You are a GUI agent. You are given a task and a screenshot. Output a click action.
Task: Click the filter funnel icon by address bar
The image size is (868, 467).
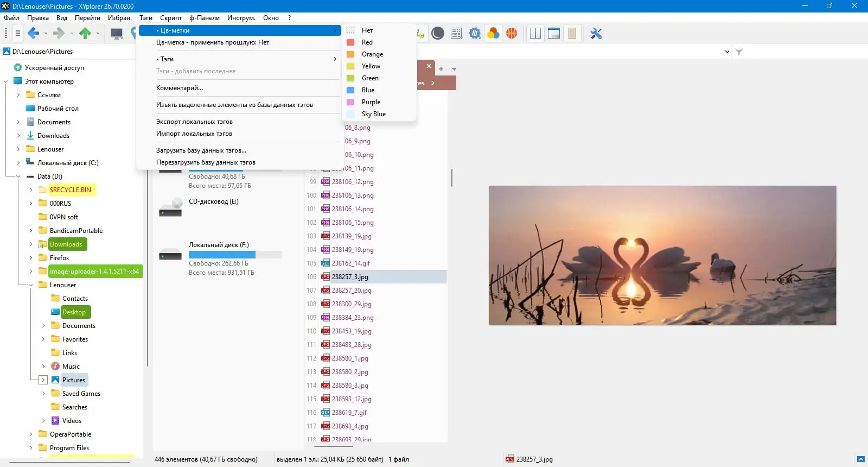[x=739, y=52]
